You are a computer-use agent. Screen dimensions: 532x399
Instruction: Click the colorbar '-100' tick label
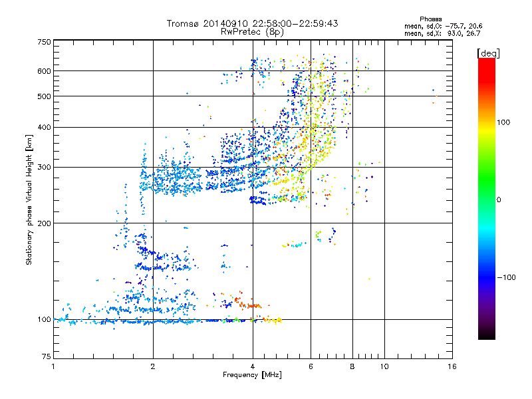point(506,277)
